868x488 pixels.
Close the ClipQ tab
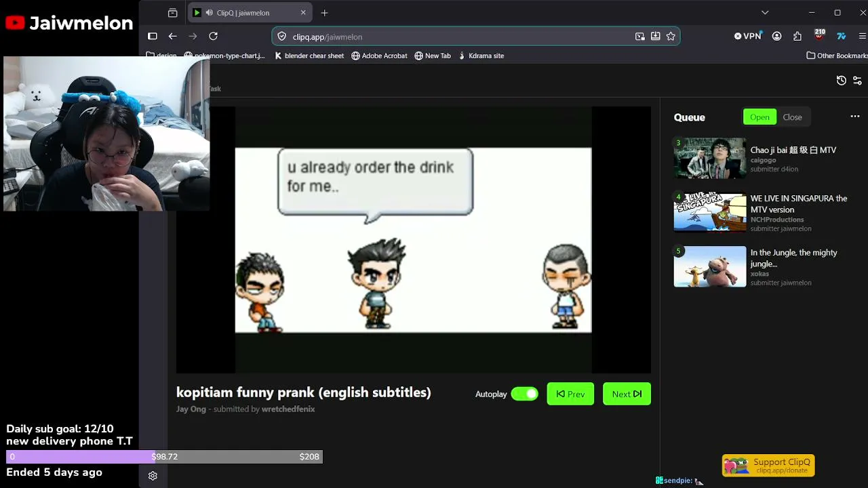[x=303, y=13]
